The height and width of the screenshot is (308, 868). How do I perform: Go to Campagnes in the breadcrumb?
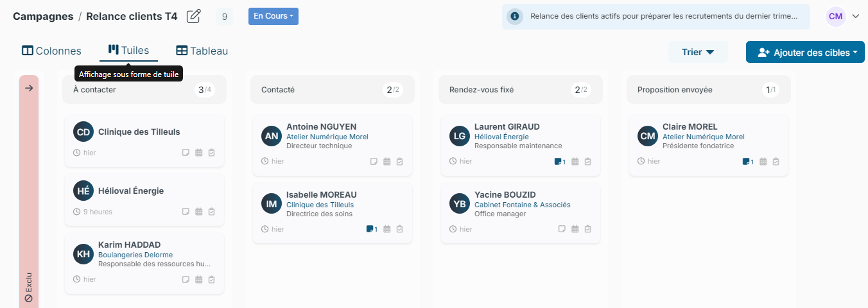pyautogui.click(x=43, y=17)
